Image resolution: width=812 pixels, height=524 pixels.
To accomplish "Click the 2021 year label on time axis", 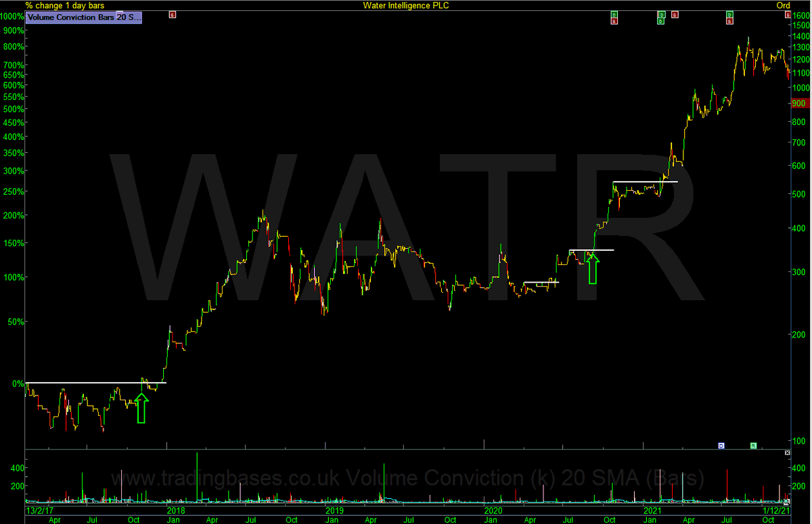I will tap(652, 509).
